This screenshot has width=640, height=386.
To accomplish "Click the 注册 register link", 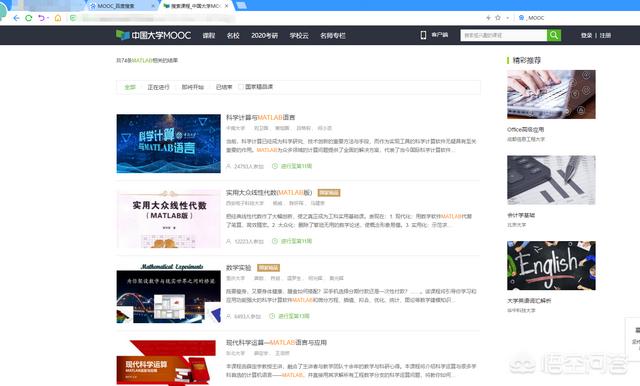I will click(x=605, y=35).
